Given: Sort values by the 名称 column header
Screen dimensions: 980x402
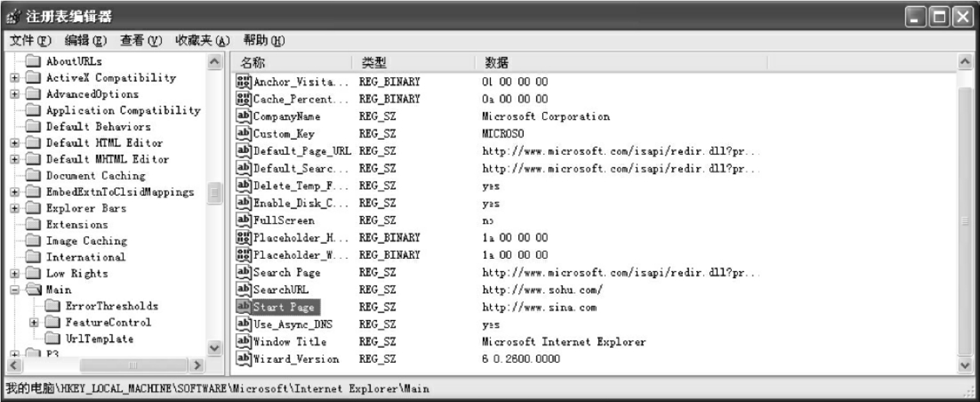Looking at the screenshot, I should (292, 63).
